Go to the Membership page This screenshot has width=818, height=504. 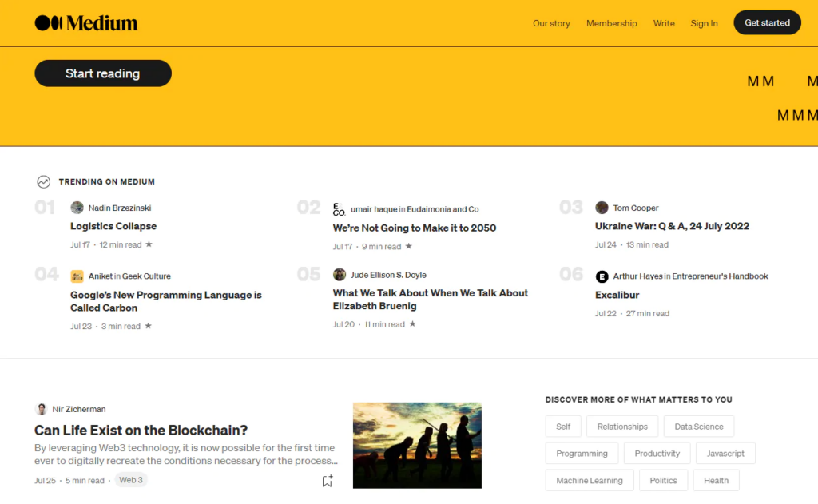pyautogui.click(x=611, y=23)
